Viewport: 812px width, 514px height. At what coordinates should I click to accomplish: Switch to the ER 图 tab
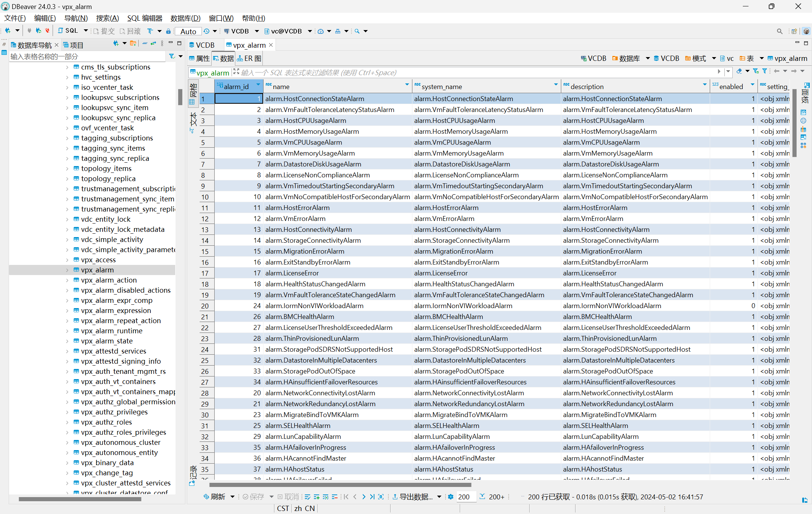pos(249,58)
